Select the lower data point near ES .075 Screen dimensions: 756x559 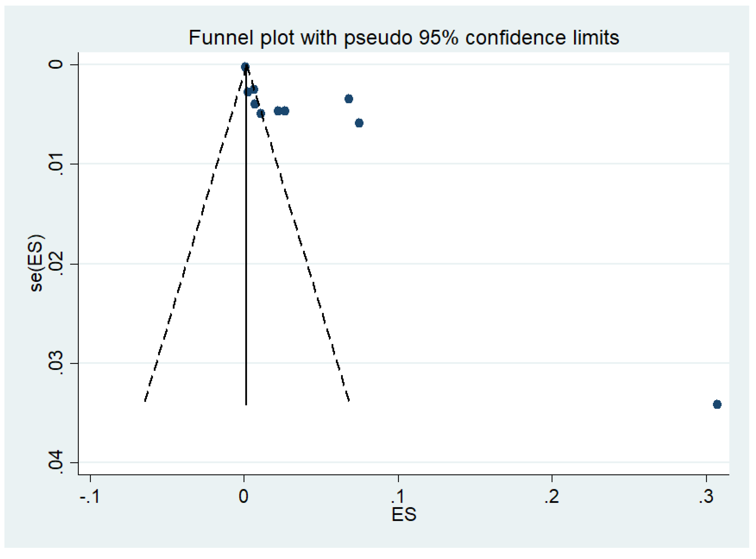click(x=359, y=123)
